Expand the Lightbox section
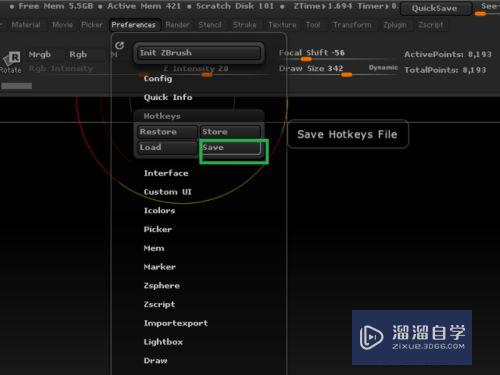The width and height of the screenshot is (500, 375). (x=163, y=342)
